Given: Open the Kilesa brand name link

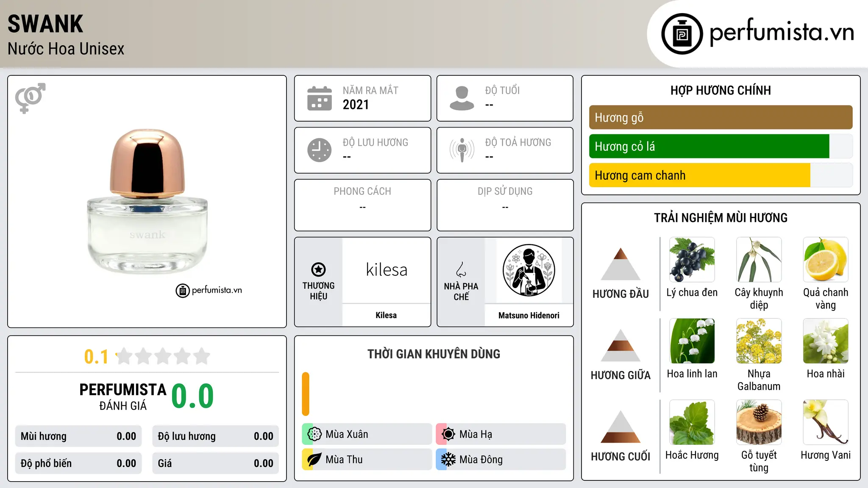Looking at the screenshot, I should (386, 315).
